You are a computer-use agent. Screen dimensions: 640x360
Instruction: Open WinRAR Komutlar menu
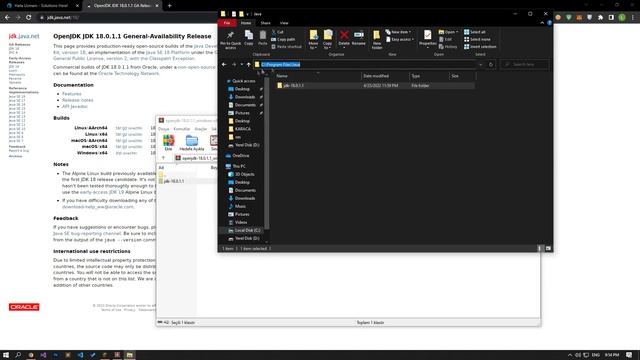tap(182, 129)
